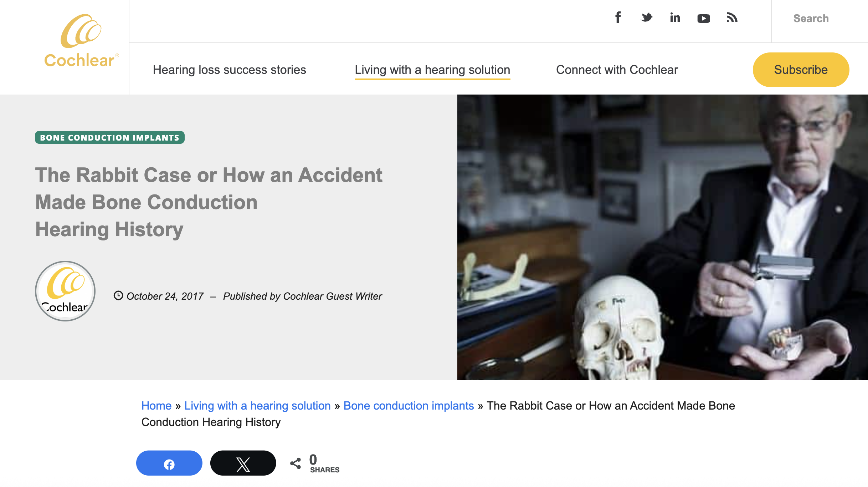Viewport: 868px width, 487px height.
Task: Click the article hero photo with skull
Action: [662, 237]
